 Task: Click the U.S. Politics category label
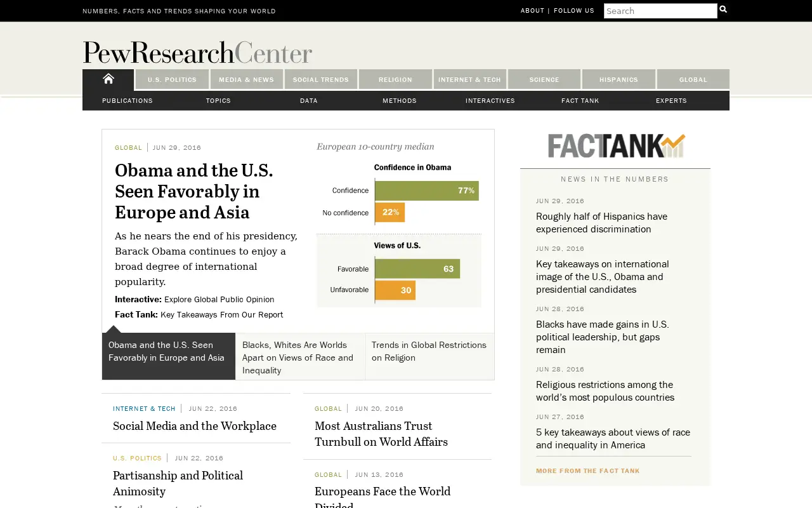137,458
